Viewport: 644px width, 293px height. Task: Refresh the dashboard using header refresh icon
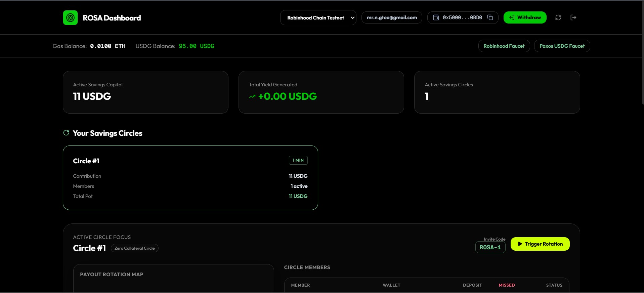pyautogui.click(x=558, y=17)
